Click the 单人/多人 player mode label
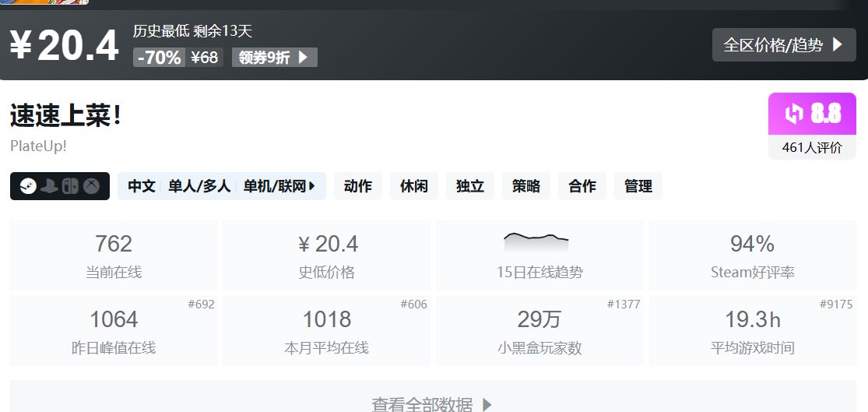This screenshot has height=412, width=868. point(199,186)
